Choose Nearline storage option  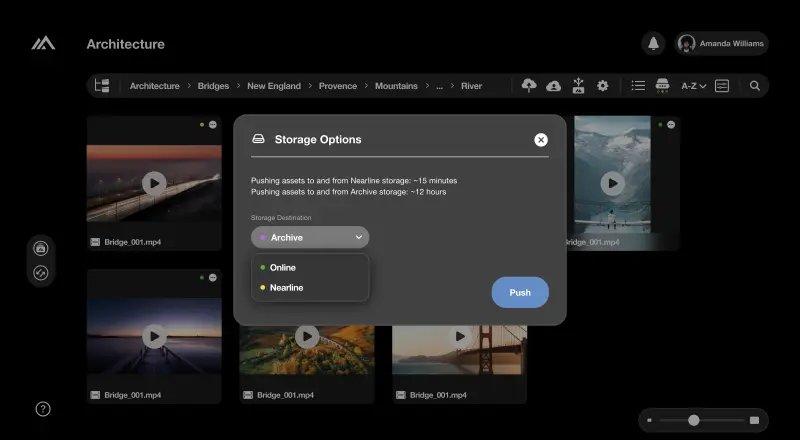[x=286, y=288]
